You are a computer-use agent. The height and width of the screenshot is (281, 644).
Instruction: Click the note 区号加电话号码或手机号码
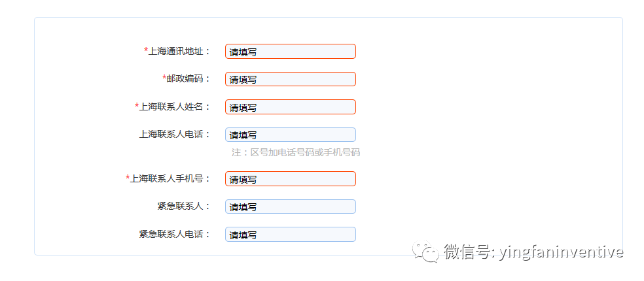click(x=296, y=152)
